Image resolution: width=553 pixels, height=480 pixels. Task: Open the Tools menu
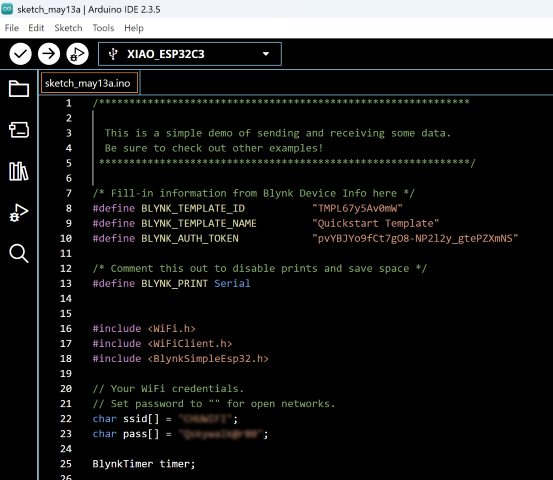tap(103, 28)
